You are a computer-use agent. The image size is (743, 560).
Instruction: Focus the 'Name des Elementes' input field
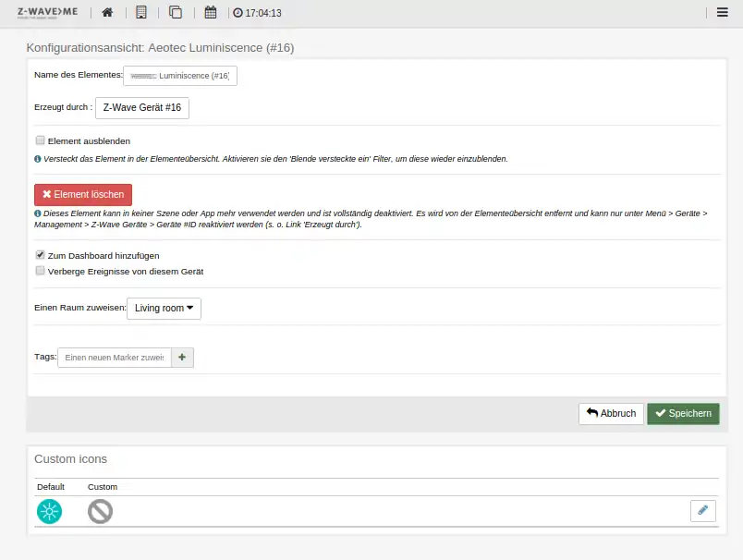[180, 76]
